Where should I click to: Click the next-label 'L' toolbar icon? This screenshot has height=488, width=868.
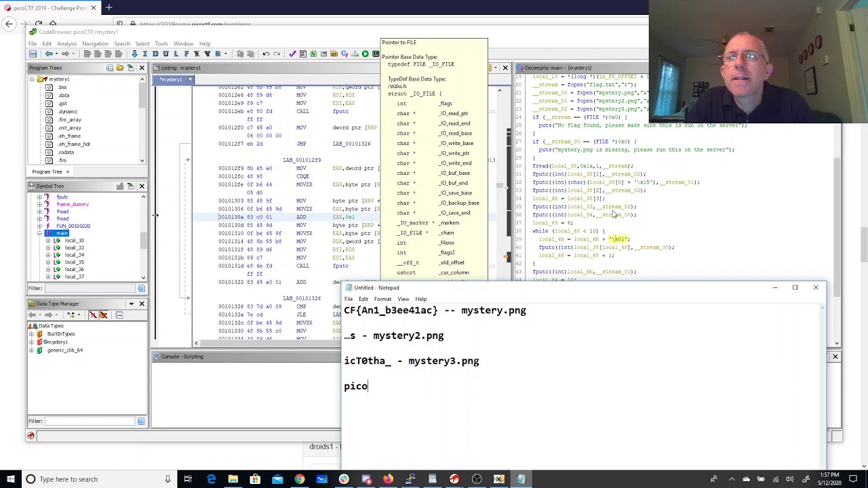point(176,54)
